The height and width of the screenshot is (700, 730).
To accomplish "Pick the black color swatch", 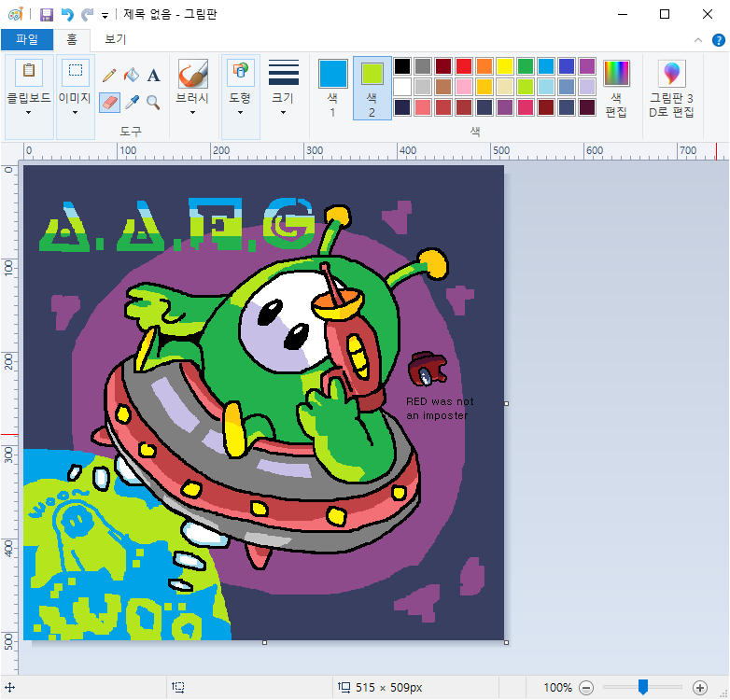I will click(x=402, y=66).
